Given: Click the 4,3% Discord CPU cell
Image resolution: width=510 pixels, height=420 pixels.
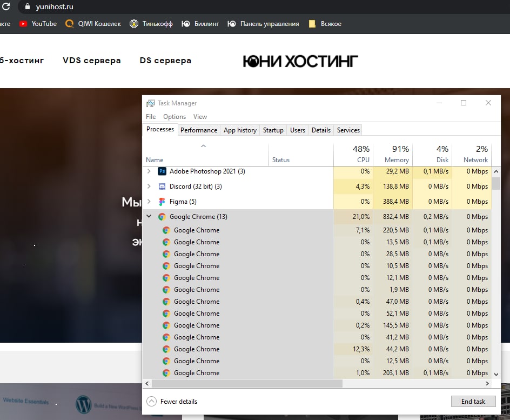Looking at the screenshot, I should click(x=353, y=186).
